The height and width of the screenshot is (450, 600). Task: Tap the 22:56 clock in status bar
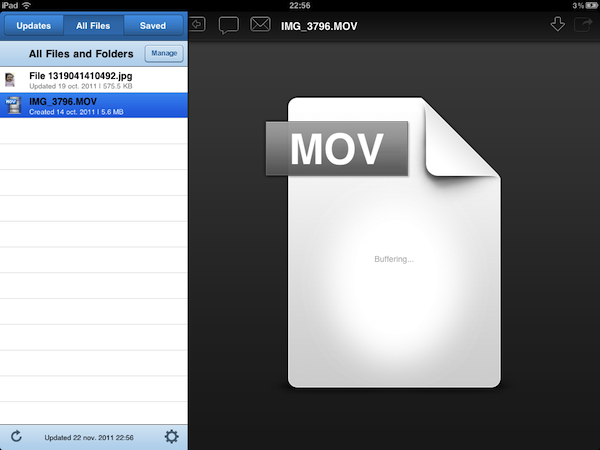point(300,5)
